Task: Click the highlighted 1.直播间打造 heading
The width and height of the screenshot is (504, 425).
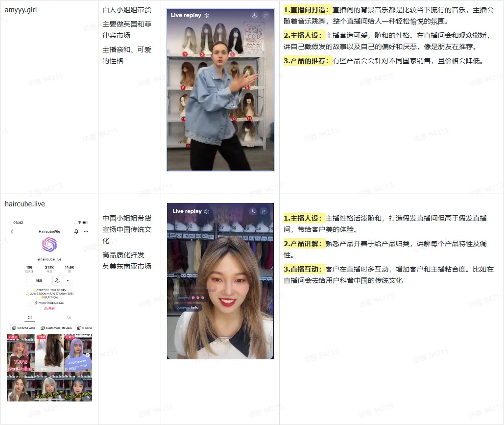Action: click(x=308, y=10)
